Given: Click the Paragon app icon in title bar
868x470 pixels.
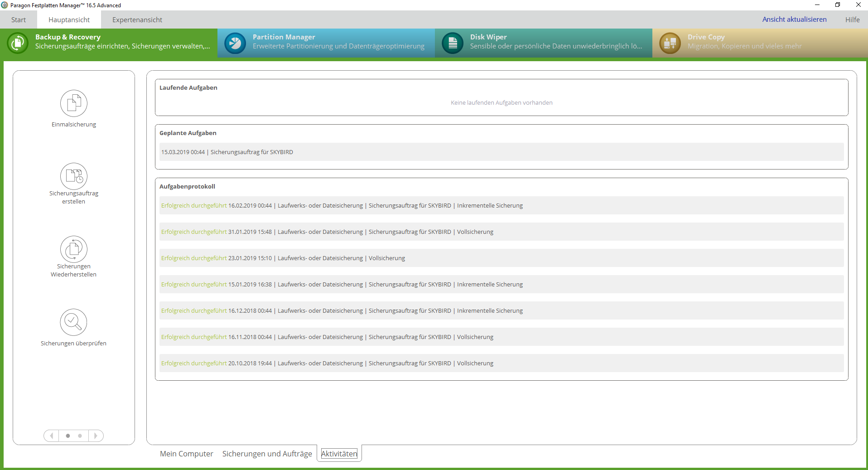Looking at the screenshot, I should pyautogui.click(x=5, y=5).
